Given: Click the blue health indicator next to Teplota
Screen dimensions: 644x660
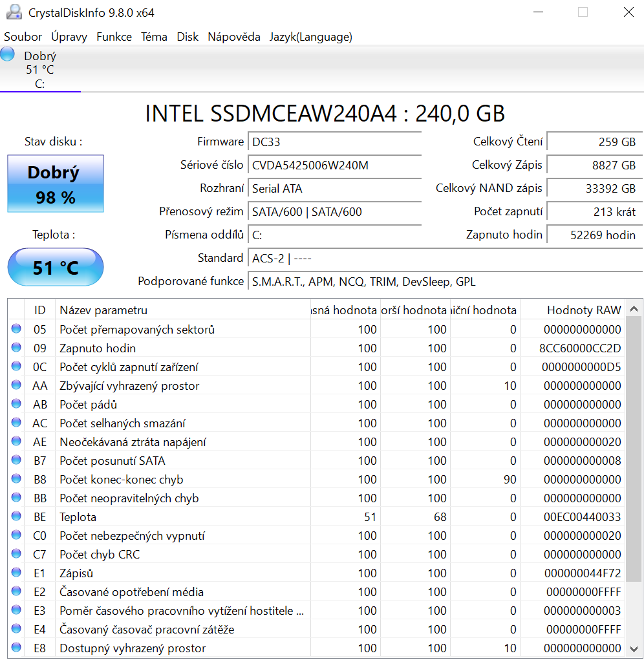Looking at the screenshot, I should pyautogui.click(x=15, y=516).
